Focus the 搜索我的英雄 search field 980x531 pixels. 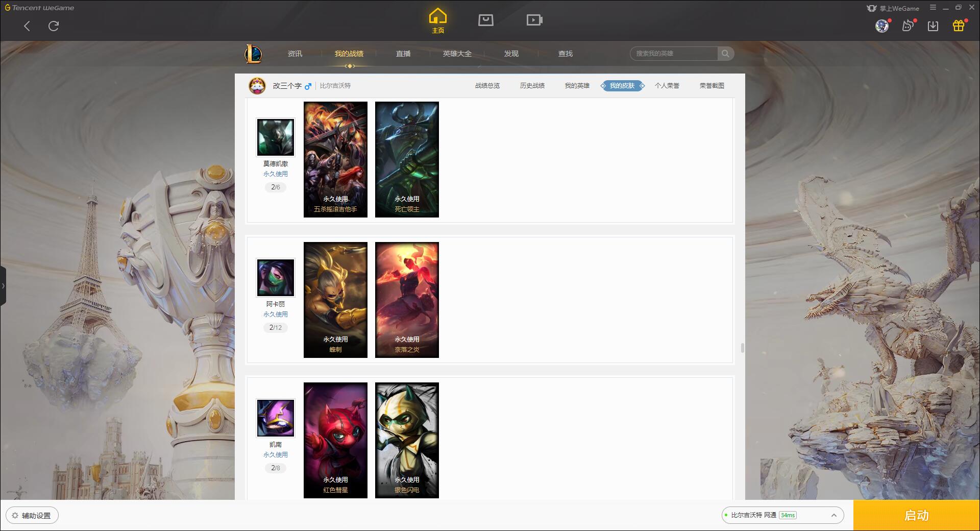pos(674,54)
